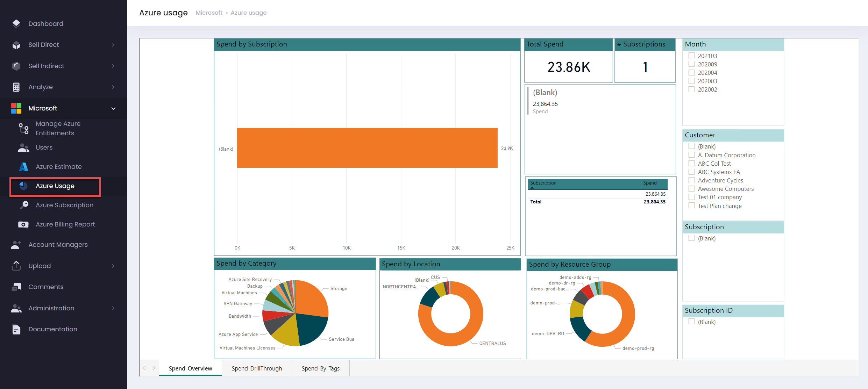
Task: Click the Comments chat icon
Action: tap(16, 287)
